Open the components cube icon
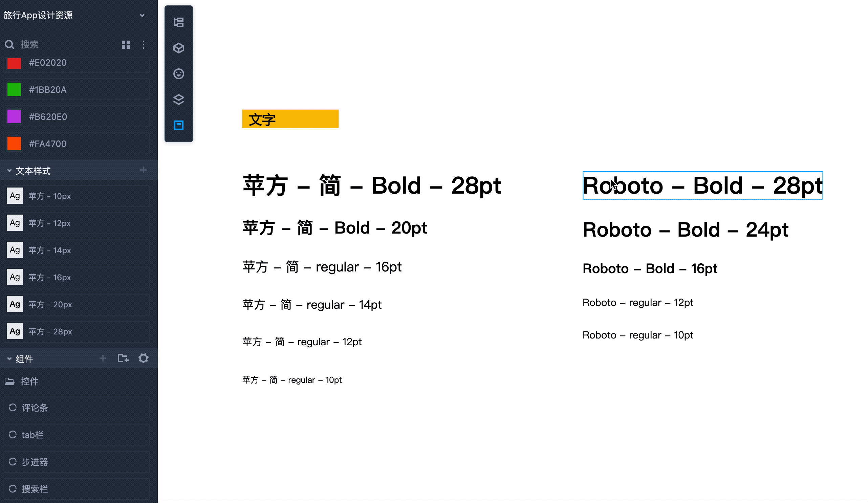Viewport: 868px width, 503px height. click(x=178, y=48)
